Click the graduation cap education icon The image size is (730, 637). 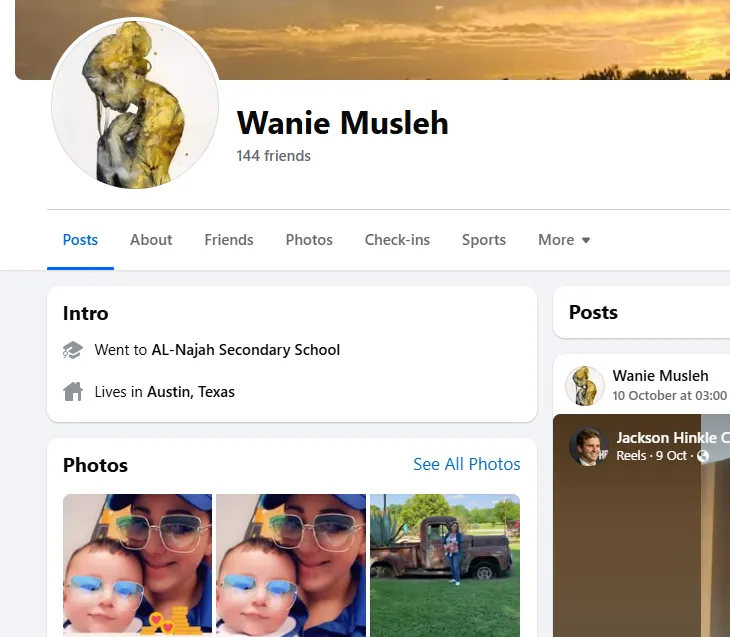point(73,350)
